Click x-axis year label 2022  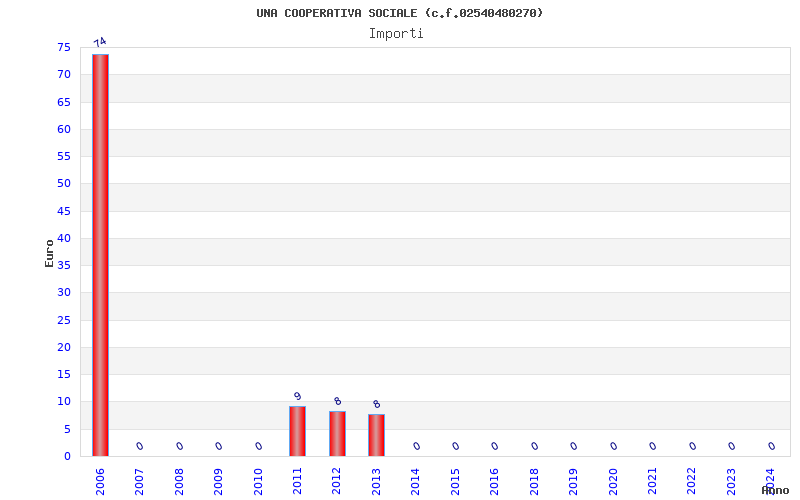(x=692, y=482)
